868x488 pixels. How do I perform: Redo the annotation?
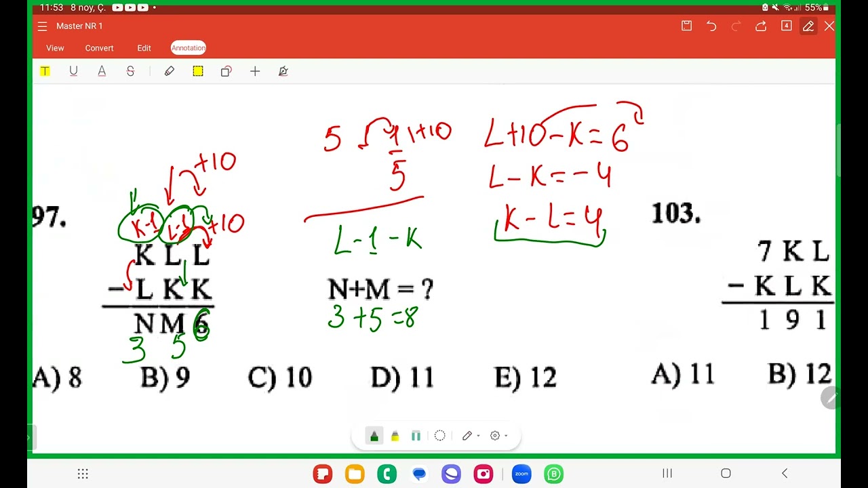tap(736, 26)
